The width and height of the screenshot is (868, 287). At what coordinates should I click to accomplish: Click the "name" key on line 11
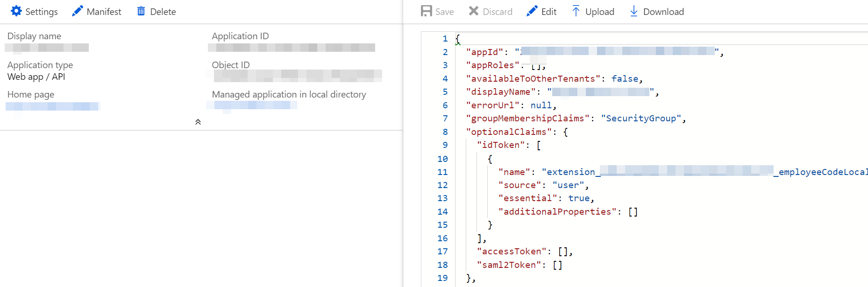514,172
